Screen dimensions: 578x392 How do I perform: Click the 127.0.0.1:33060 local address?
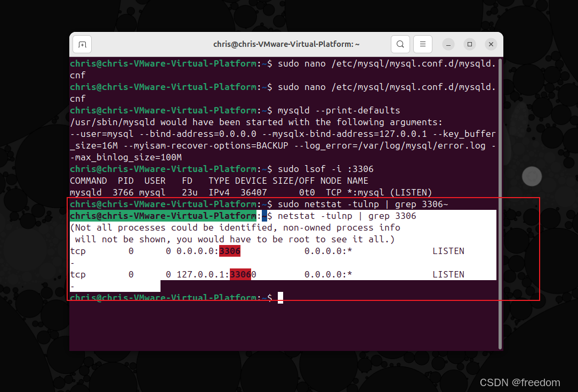click(216, 275)
